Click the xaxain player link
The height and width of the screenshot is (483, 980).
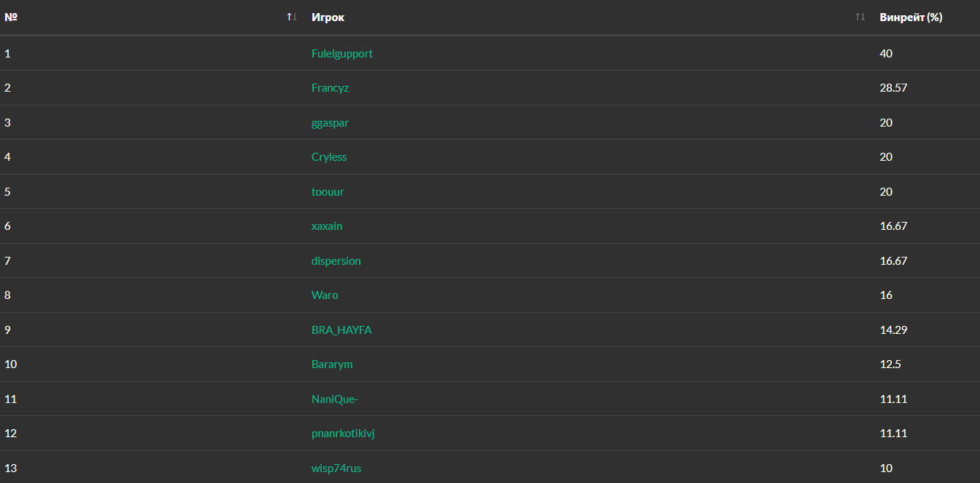point(327,226)
